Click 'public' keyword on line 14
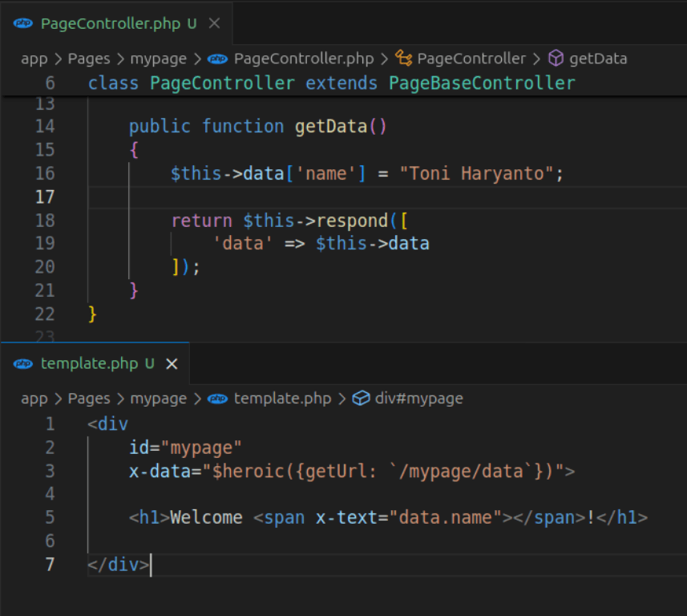The height and width of the screenshot is (616, 687). pos(160,127)
